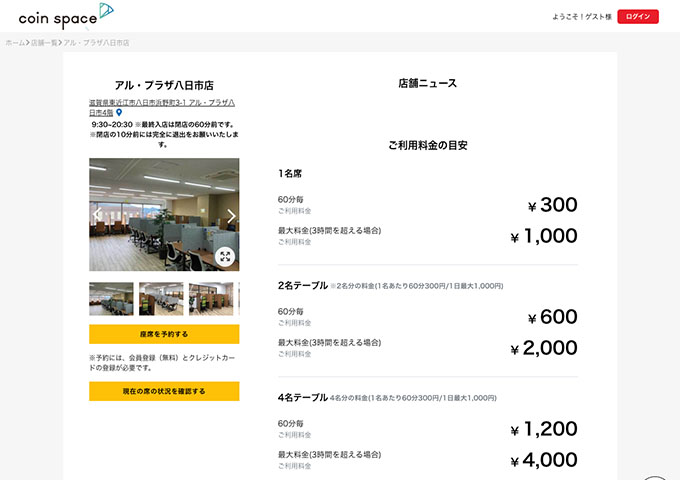Click the red ログイン button

638,16
